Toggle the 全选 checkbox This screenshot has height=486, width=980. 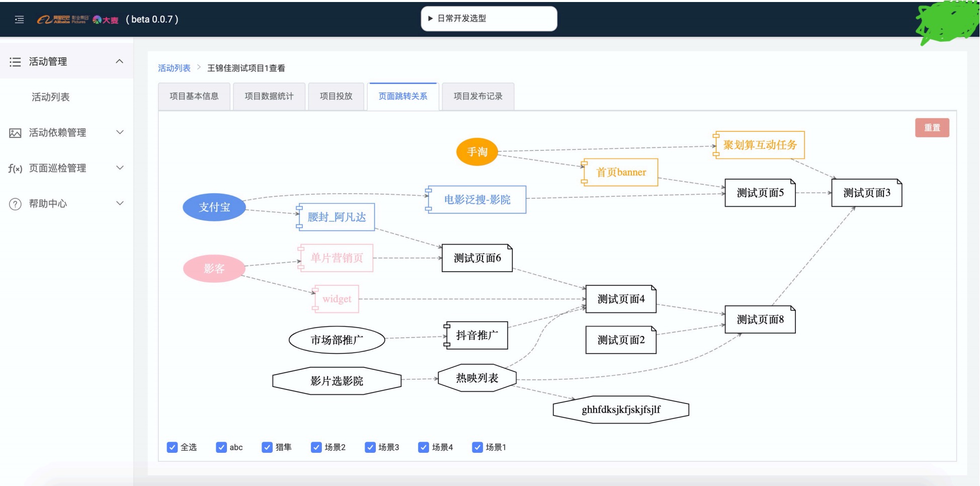pyautogui.click(x=172, y=447)
